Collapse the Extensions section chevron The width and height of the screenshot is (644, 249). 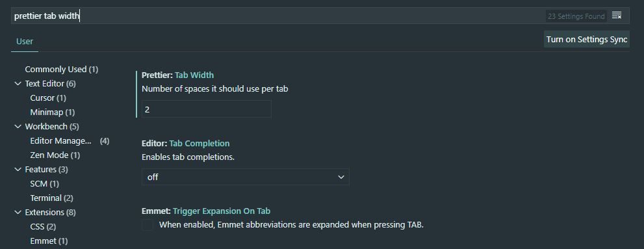(x=18, y=212)
